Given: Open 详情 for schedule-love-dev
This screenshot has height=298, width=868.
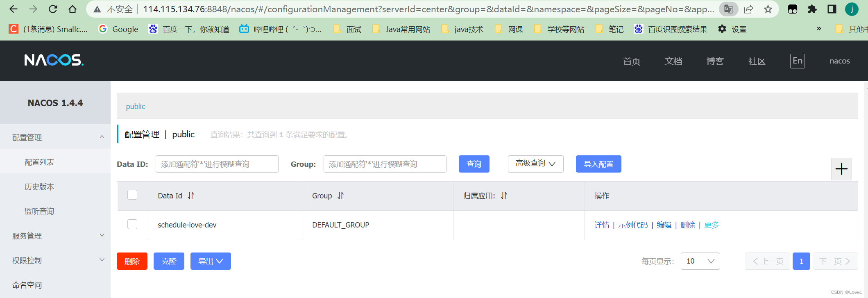Looking at the screenshot, I should pyautogui.click(x=602, y=225).
